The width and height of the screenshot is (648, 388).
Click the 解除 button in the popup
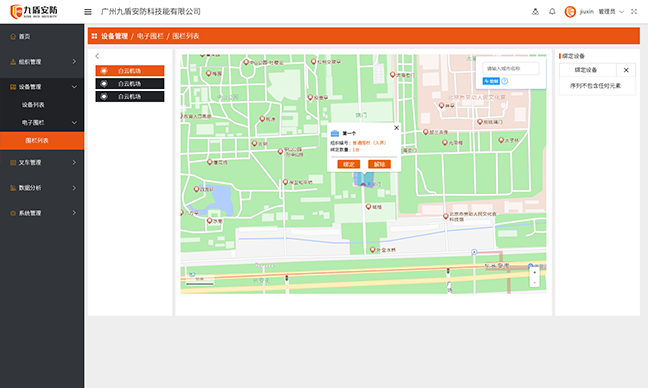pos(379,164)
